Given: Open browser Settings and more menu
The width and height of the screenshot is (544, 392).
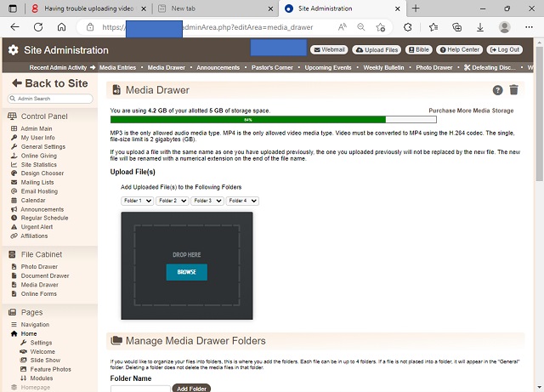Looking at the screenshot, I should click(x=529, y=27).
